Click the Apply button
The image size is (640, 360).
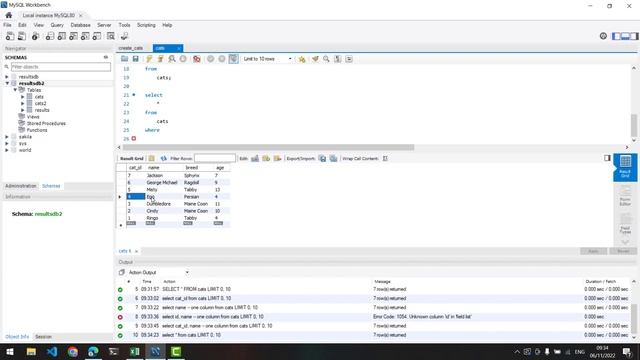click(593, 251)
